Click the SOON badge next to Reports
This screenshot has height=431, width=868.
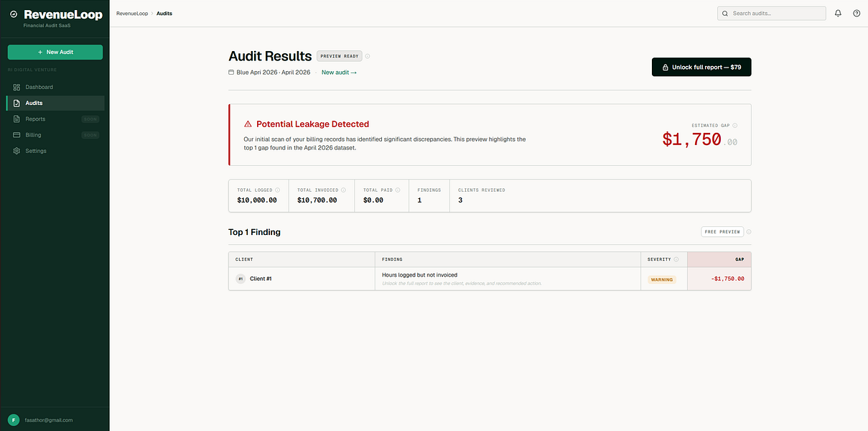tap(90, 119)
